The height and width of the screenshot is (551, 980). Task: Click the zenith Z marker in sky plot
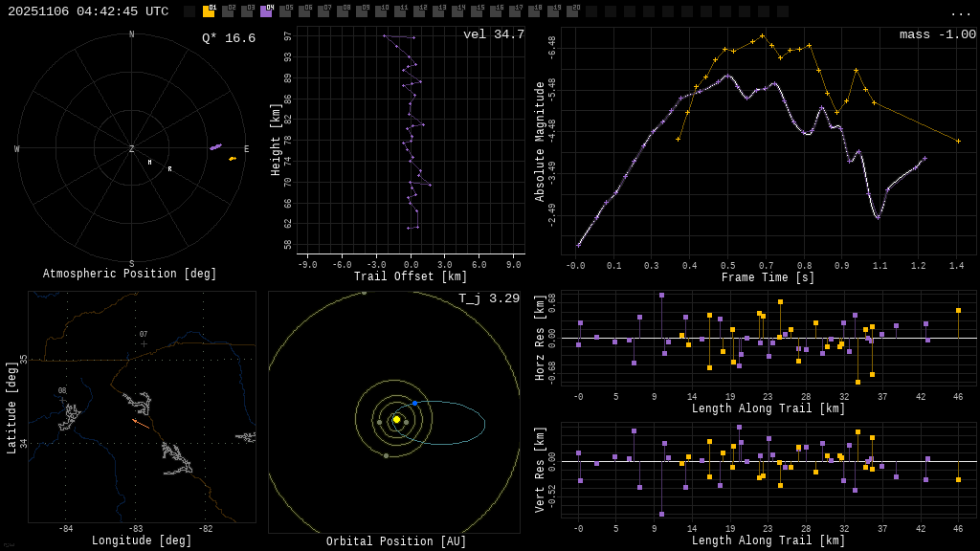pos(132,149)
